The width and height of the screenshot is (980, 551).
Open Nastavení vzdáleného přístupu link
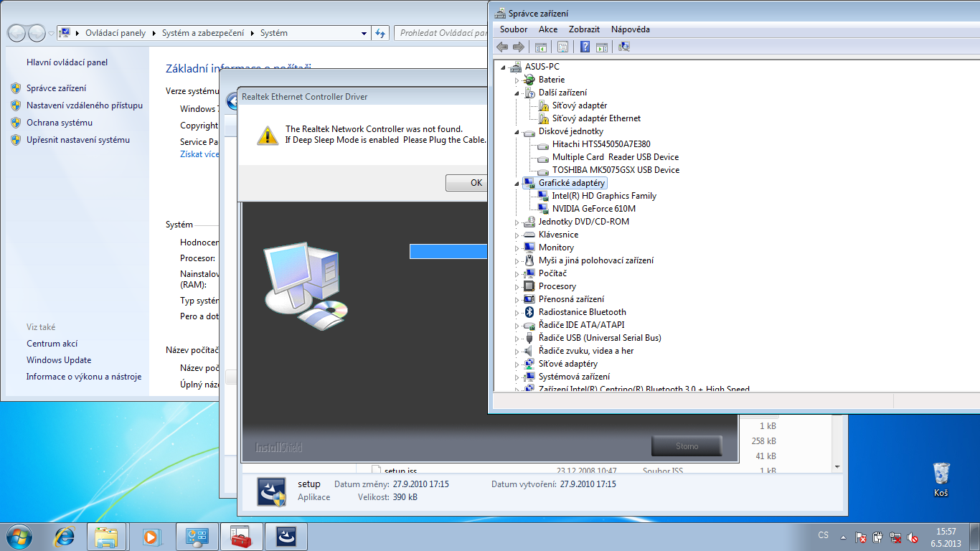[85, 105]
